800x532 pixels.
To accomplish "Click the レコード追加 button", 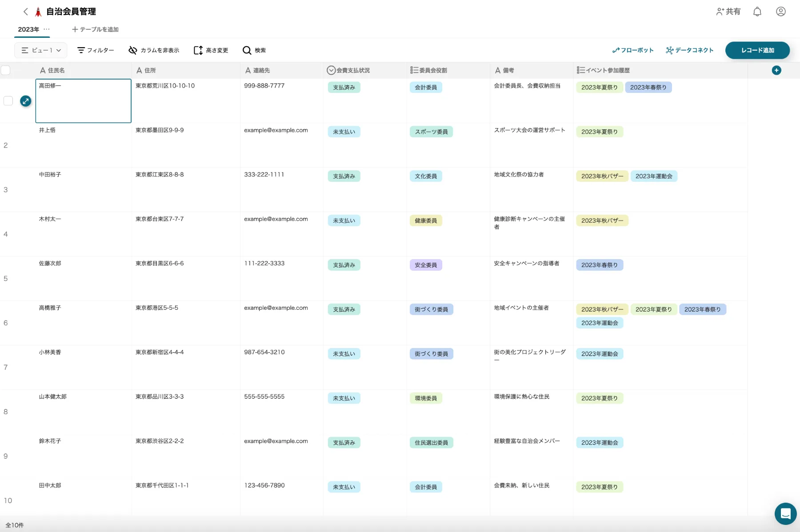I will point(757,50).
